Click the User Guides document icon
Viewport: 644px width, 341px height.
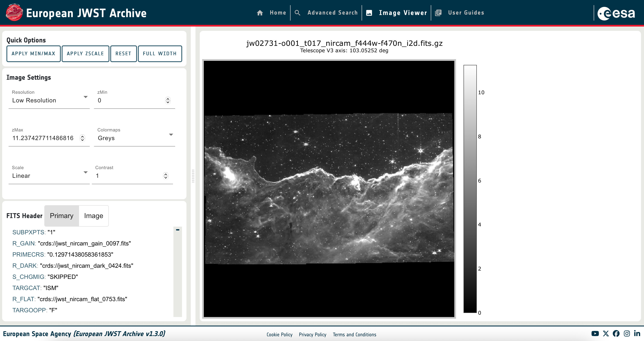[x=438, y=13]
